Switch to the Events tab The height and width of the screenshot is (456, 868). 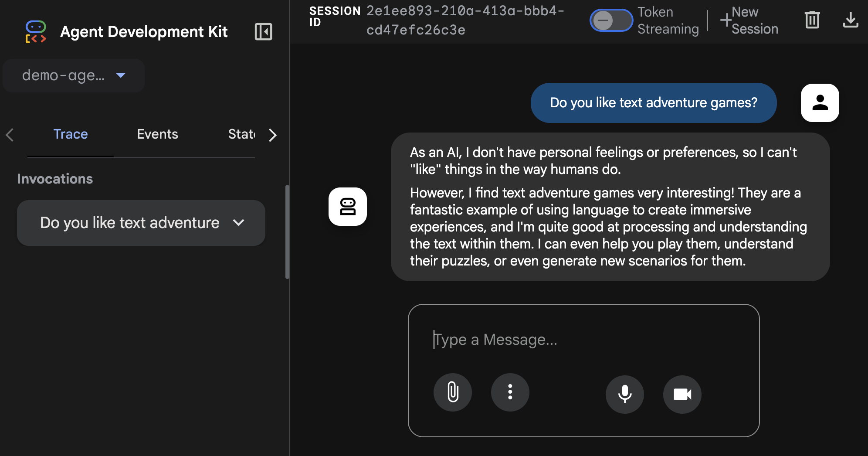(x=157, y=134)
